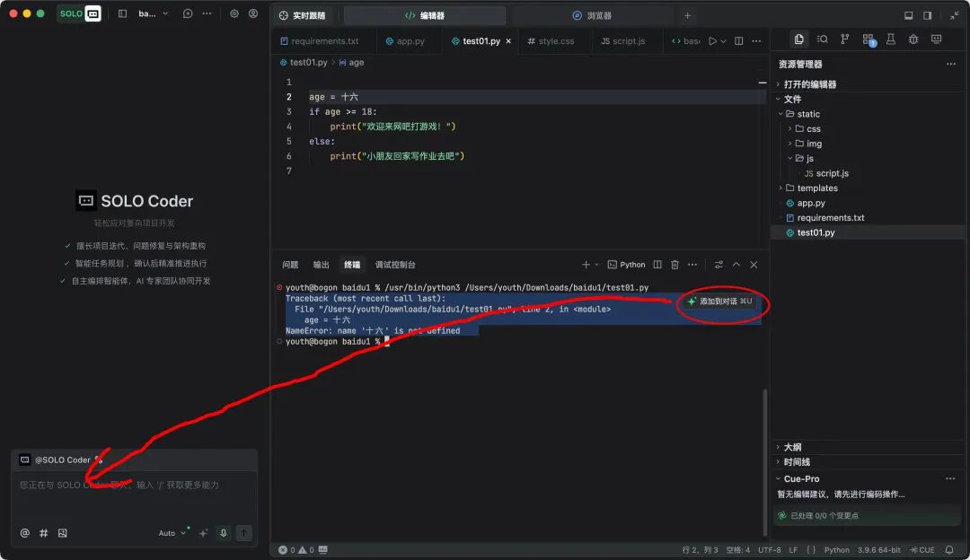Click the debug bug icon
The width and height of the screenshot is (970, 560).
[913, 39]
